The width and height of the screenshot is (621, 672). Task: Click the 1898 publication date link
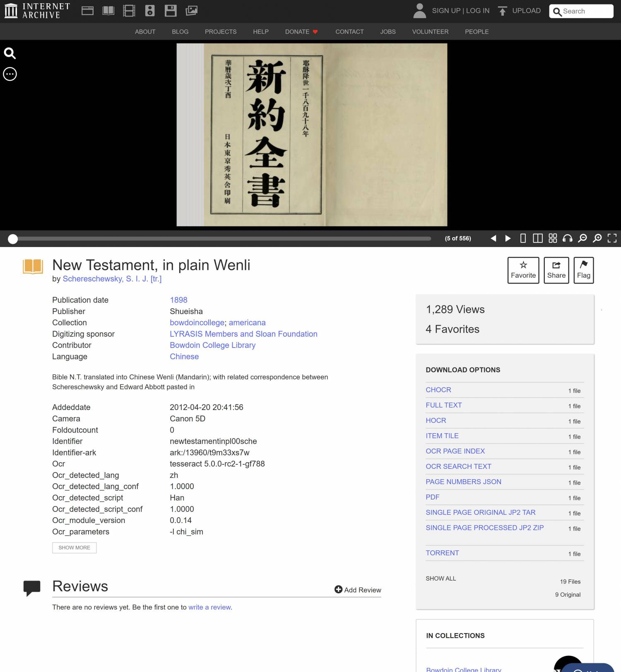click(x=178, y=300)
